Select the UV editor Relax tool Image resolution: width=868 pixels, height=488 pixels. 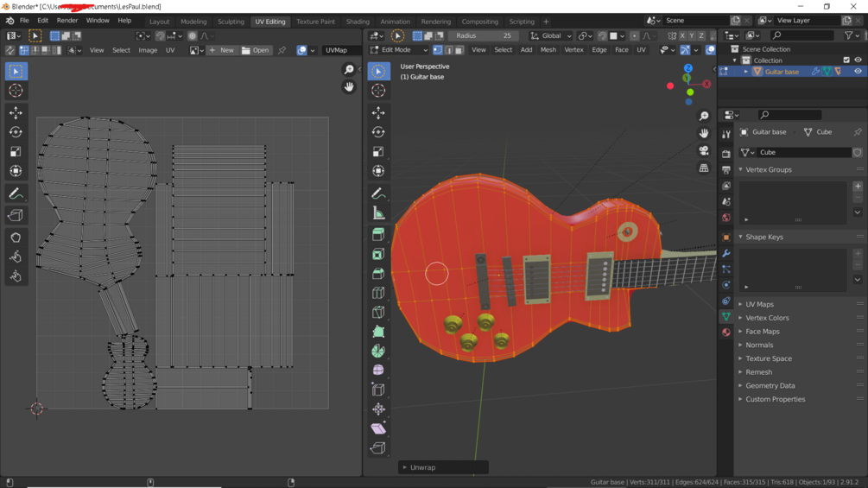16,257
